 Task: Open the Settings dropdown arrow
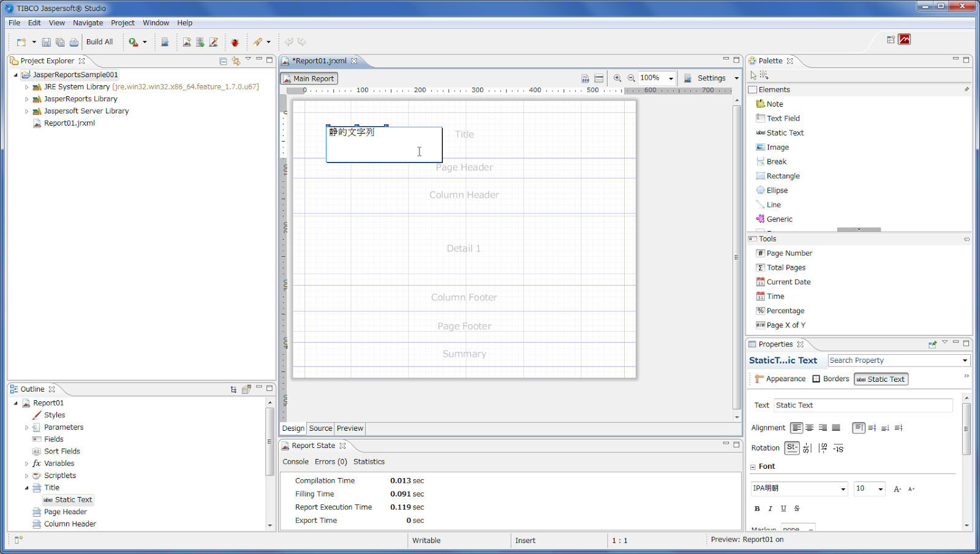[x=736, y=78]
